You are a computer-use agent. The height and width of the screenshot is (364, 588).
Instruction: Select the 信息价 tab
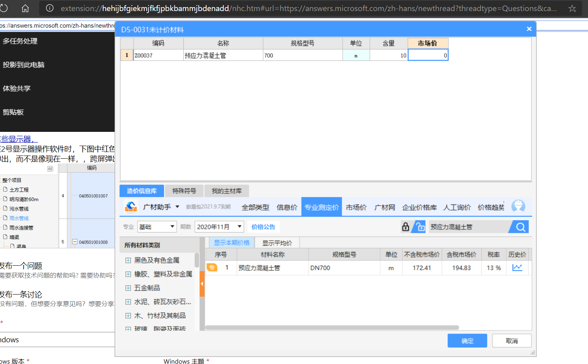coord(287,207)
